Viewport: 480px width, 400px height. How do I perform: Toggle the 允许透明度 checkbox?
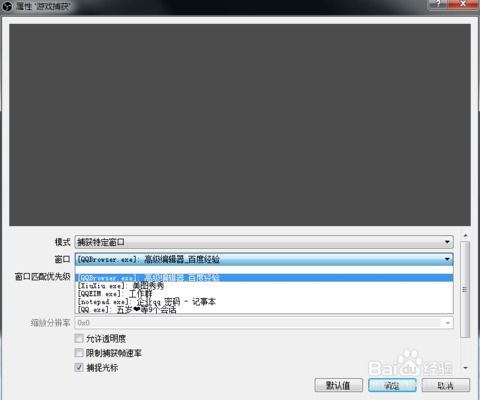(79, 339)
